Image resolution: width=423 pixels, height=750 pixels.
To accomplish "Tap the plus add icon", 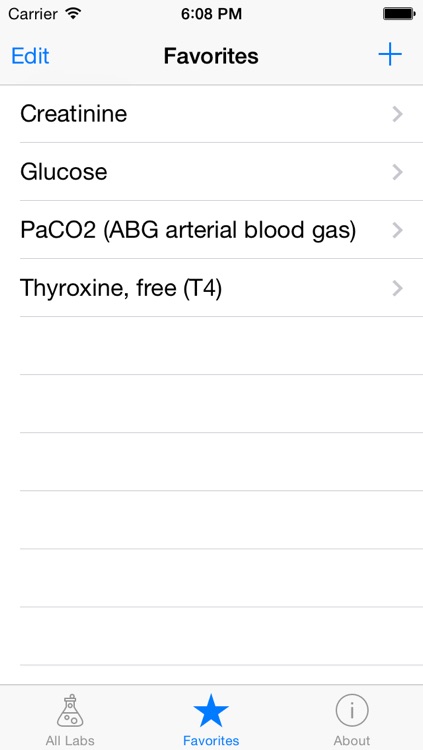I will point(390,55).
